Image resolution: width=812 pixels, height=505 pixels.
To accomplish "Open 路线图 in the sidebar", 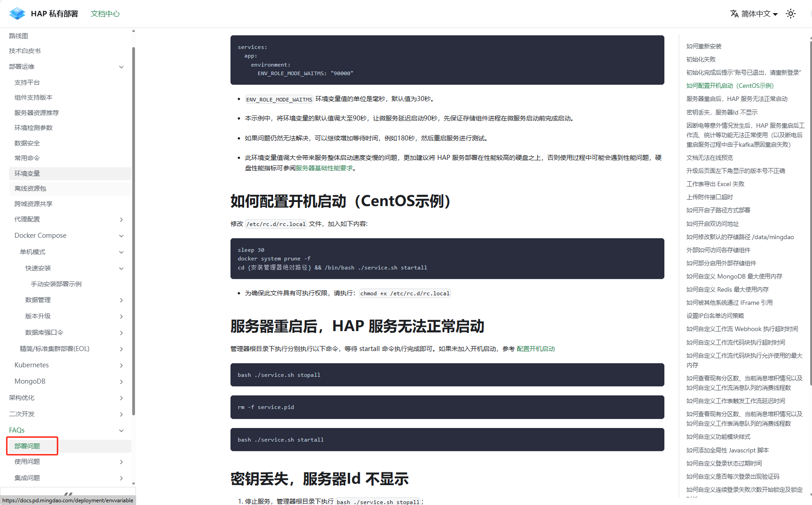I will point(19,36).
